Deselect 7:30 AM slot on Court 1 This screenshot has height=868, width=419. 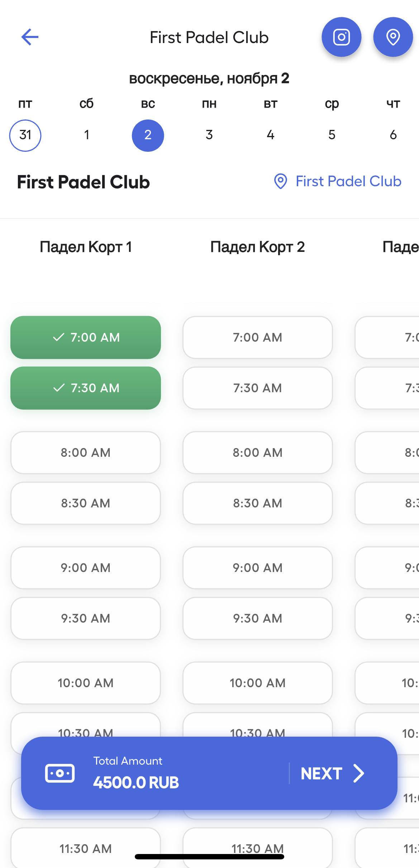pyautogui.click(x=86, y=388)
